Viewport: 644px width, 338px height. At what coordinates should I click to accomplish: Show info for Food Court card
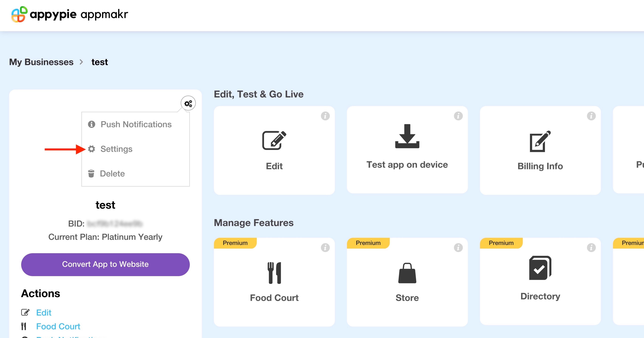coord(325,248)
